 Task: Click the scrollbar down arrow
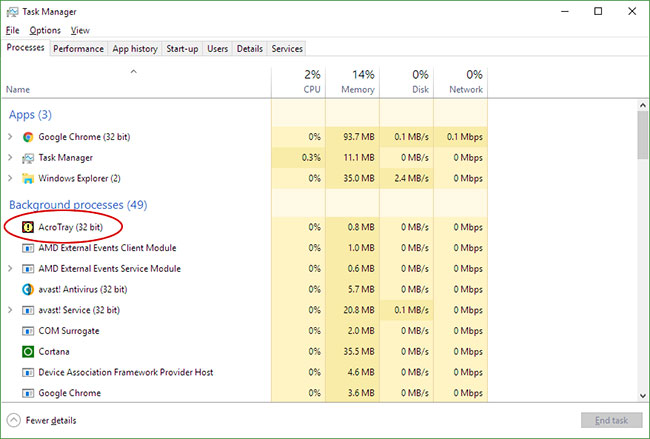pos(643,396)
